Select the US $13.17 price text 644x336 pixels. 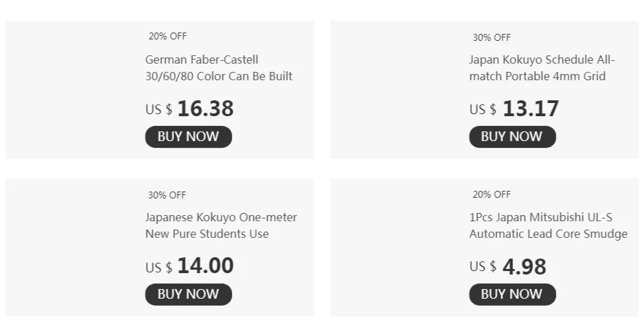(x=514, y=109)
